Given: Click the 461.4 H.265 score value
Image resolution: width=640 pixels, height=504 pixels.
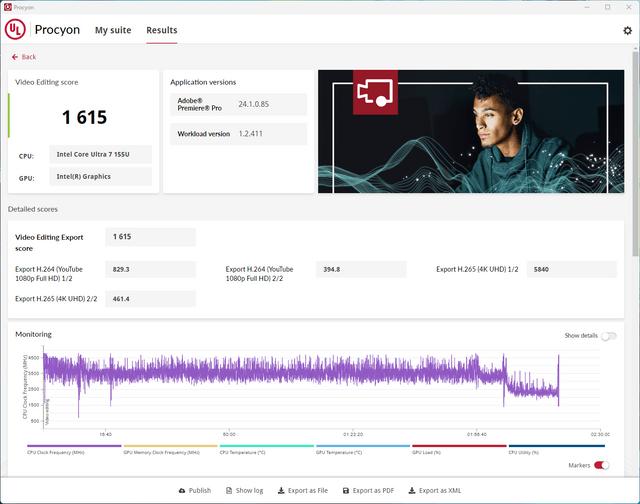Looking at the screenshot, I should pos(150,299).
